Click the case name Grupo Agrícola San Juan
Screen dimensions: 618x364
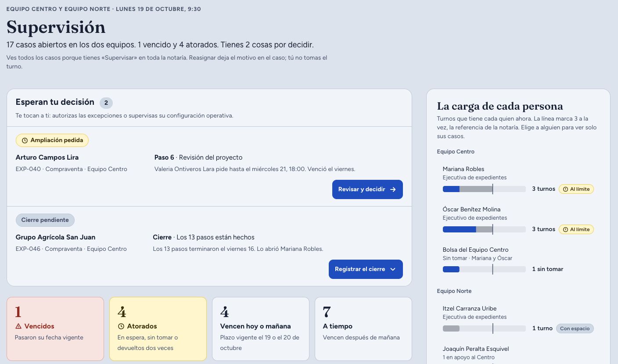[x=55, y=237]
